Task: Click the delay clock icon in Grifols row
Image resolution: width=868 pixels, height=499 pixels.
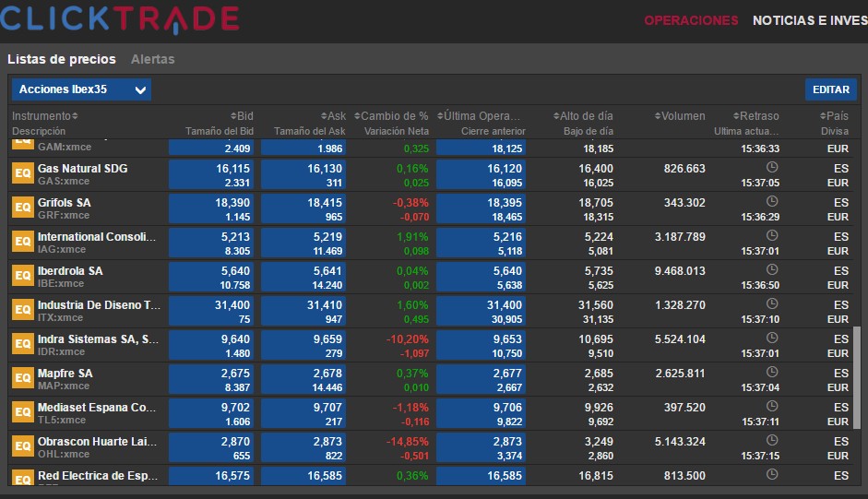Action: tap(772, 202)
